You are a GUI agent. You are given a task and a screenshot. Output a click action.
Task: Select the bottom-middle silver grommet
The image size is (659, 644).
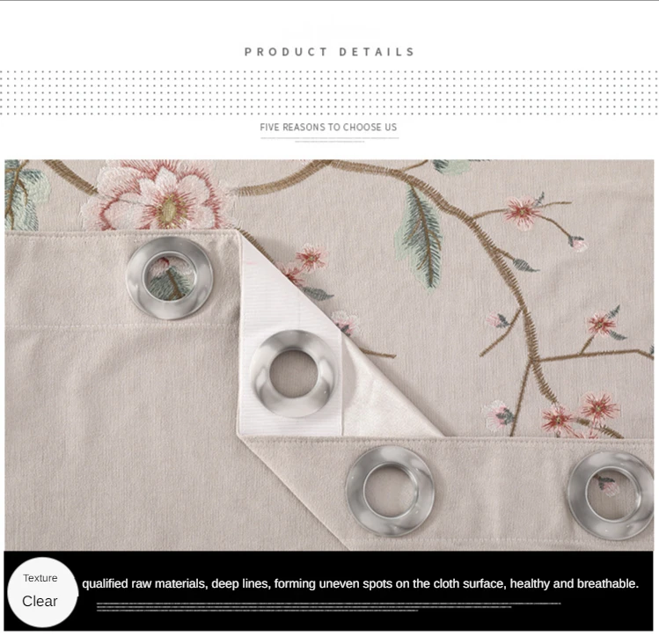coord(390,491)
